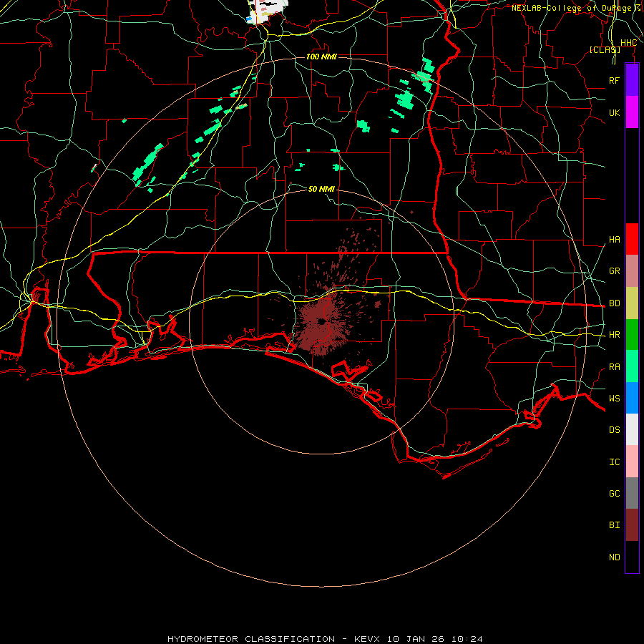The image size is (644, 644).
Task: Click the GC legend label
Action: [x=614, y=494]
